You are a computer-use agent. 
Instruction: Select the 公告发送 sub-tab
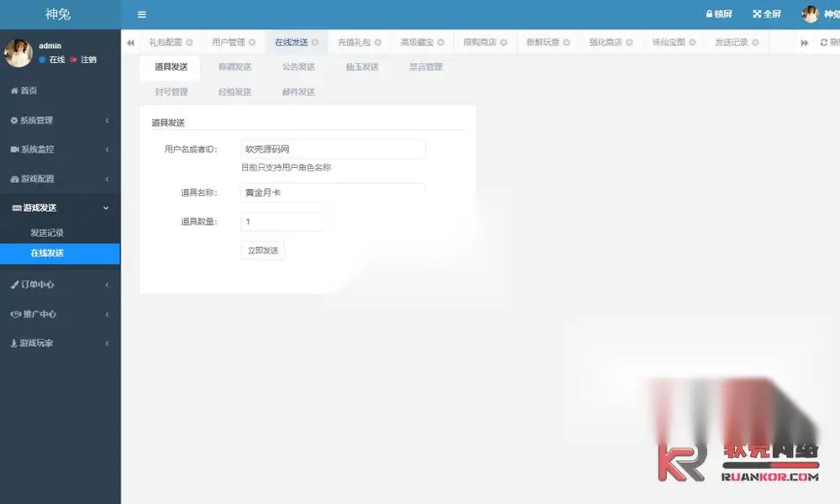pos(298,67)
